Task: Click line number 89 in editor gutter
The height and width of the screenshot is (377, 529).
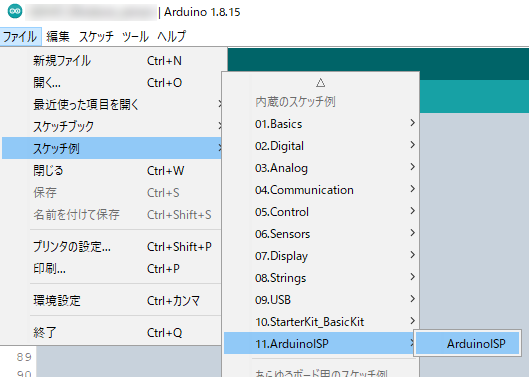Action: click(24, 357)
